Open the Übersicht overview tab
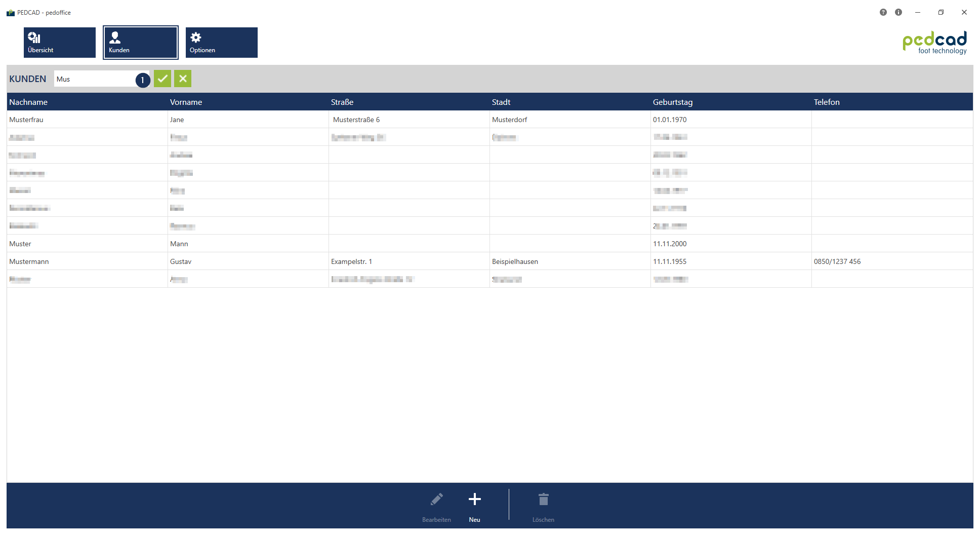This screenshot has width=980, height=535. tap(59, 43)
